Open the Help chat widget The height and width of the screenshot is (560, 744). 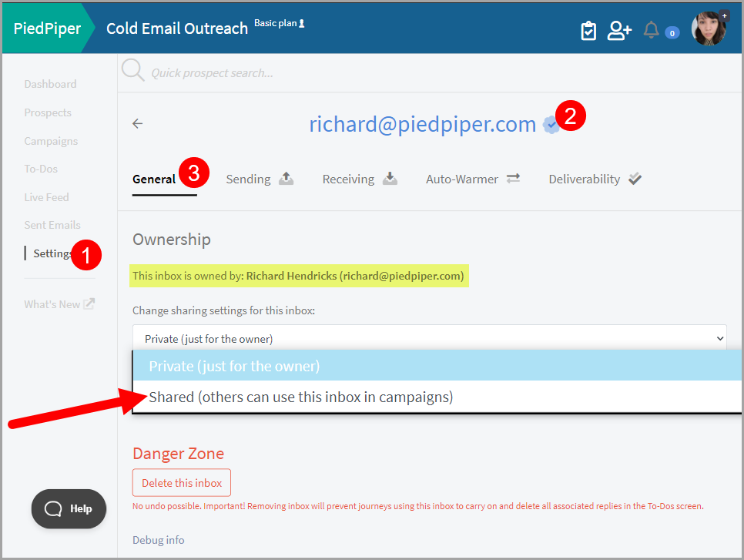point(69,508)
